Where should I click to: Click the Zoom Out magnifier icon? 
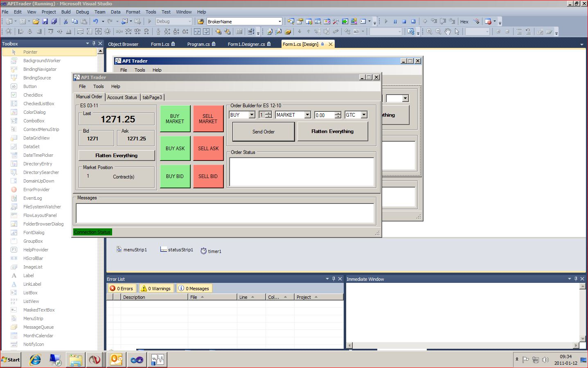click(x=438, y=32)
